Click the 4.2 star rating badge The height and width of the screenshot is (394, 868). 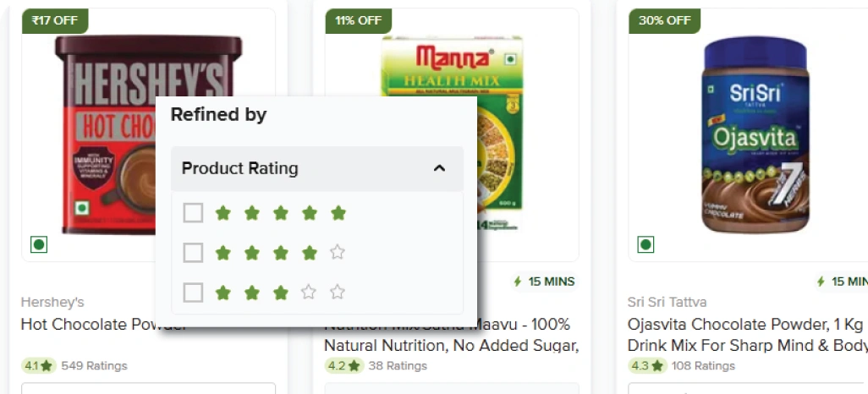tap(343, 366)
